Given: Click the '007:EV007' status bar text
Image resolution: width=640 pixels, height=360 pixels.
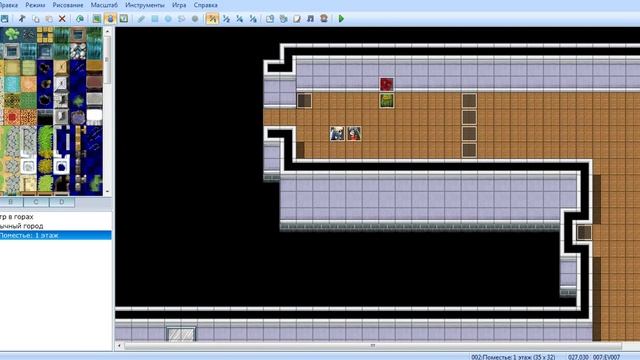Looking at the screenshot, I should pyautogui.click(x=607, y=357).
